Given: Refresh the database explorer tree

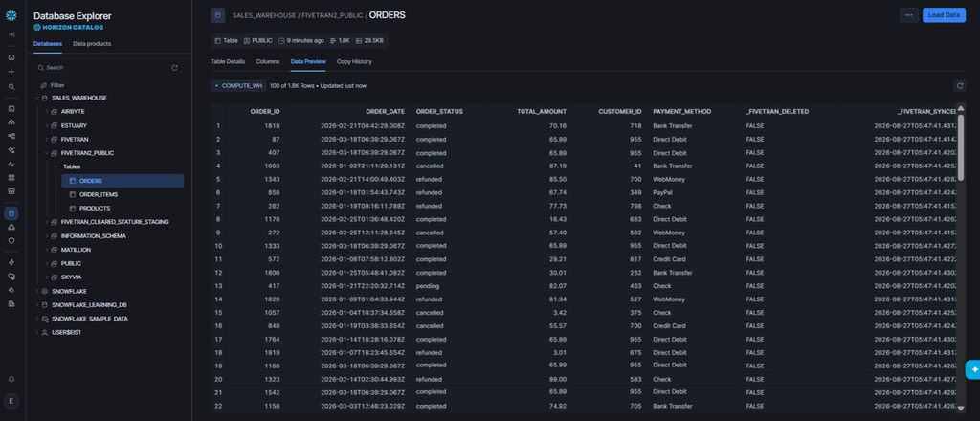Looking at the screenshot, I should click(174, 68).
